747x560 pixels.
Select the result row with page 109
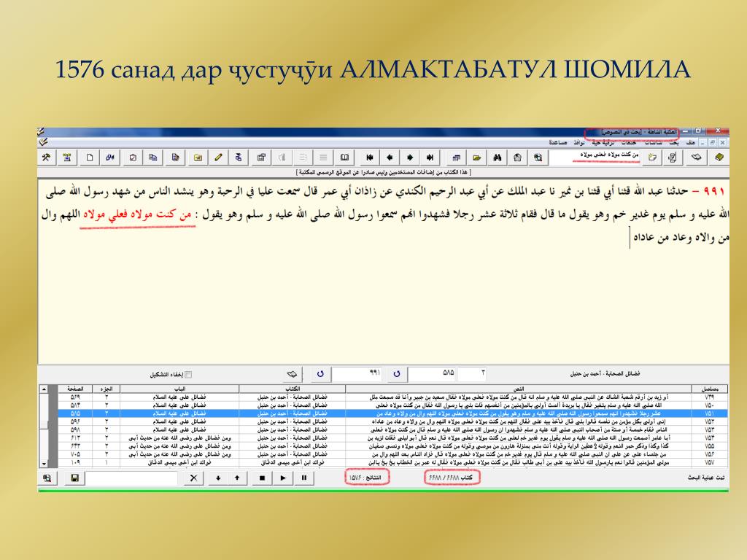click(393, 462)
